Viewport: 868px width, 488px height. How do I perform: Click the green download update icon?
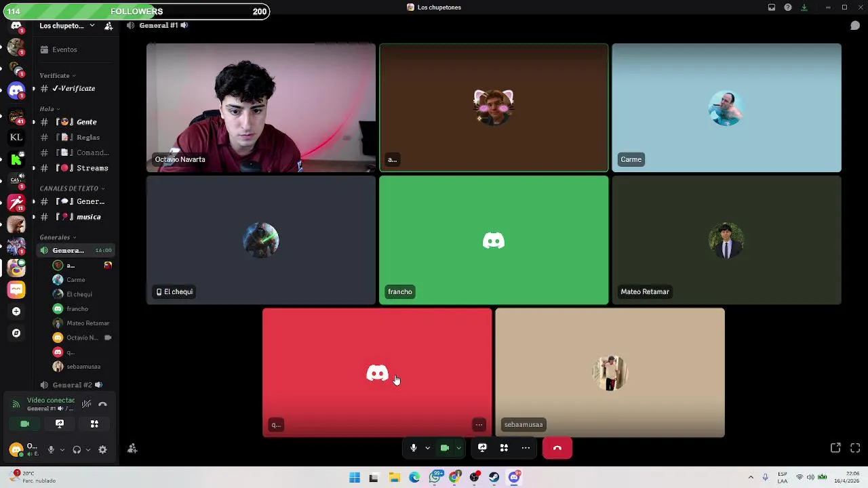[x=804, y=7]
